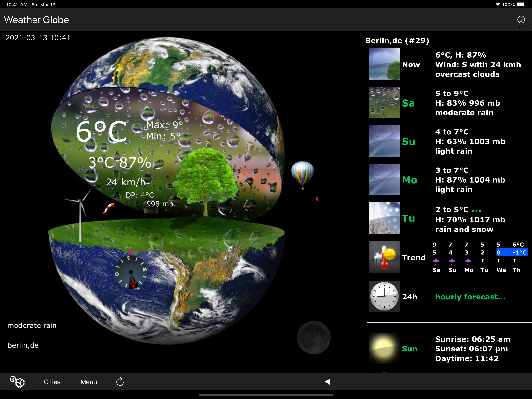Tap the Trend thermometer icon

coord(384,257)
